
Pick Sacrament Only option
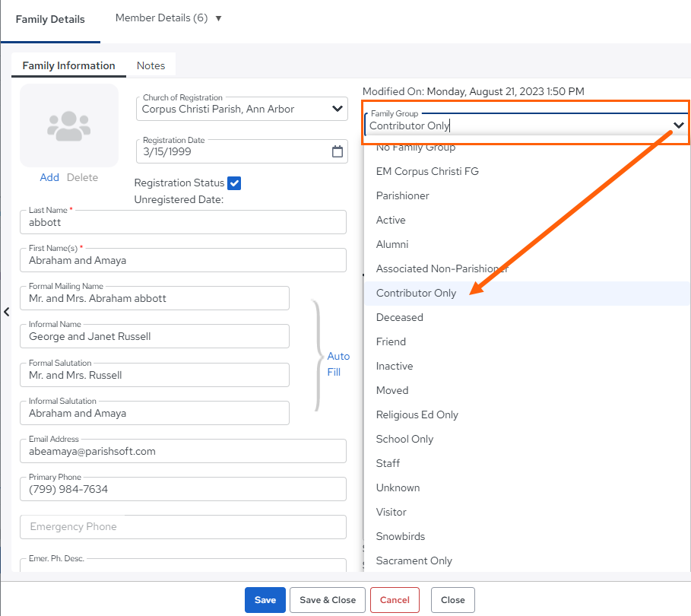tap(527, 561)
